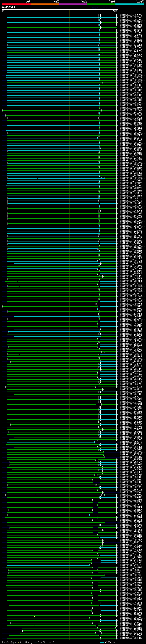This screenshot has height=644, width=146.
Task: Select hit label UniRef100_A9ZT78
Action: point(131,82)
